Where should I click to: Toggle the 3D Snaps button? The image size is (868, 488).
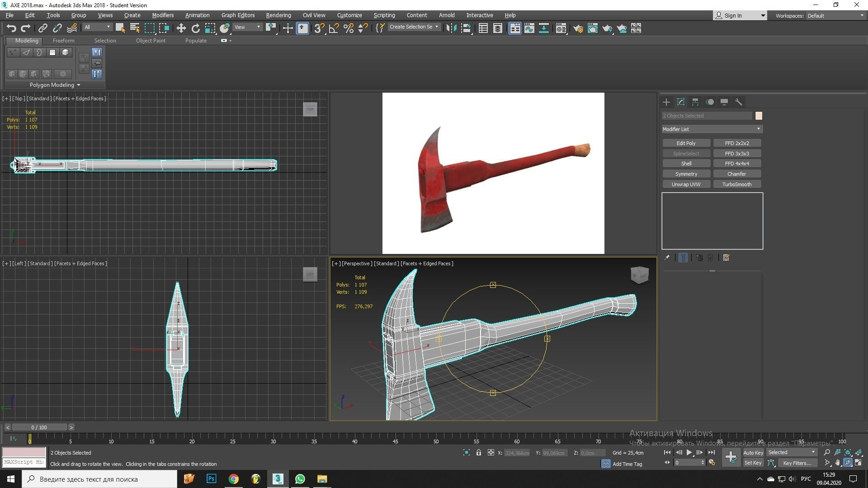tap(319, 28)
